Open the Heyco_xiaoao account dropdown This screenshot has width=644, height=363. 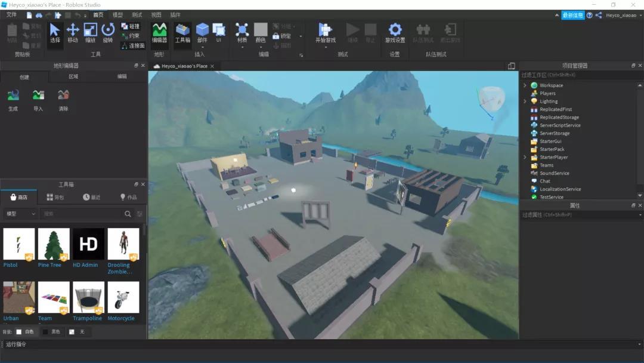624,15
